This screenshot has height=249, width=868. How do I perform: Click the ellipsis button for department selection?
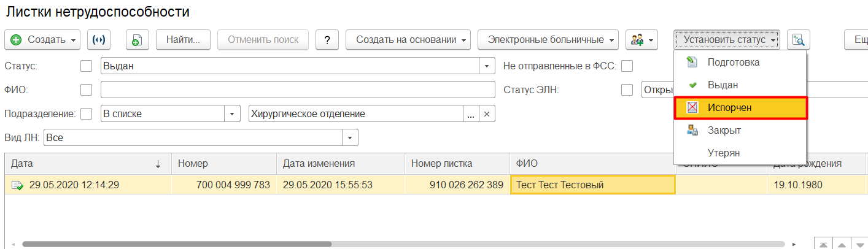(471, 114)
